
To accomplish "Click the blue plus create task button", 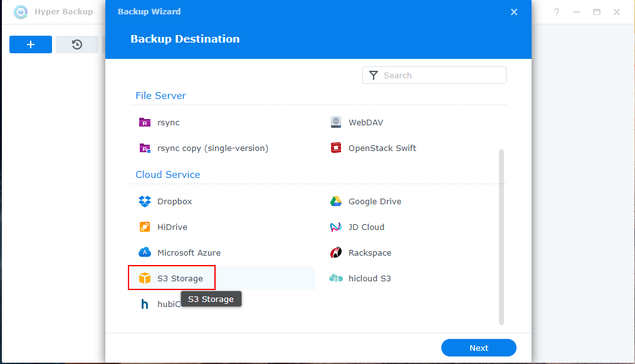I will (31, 44).
